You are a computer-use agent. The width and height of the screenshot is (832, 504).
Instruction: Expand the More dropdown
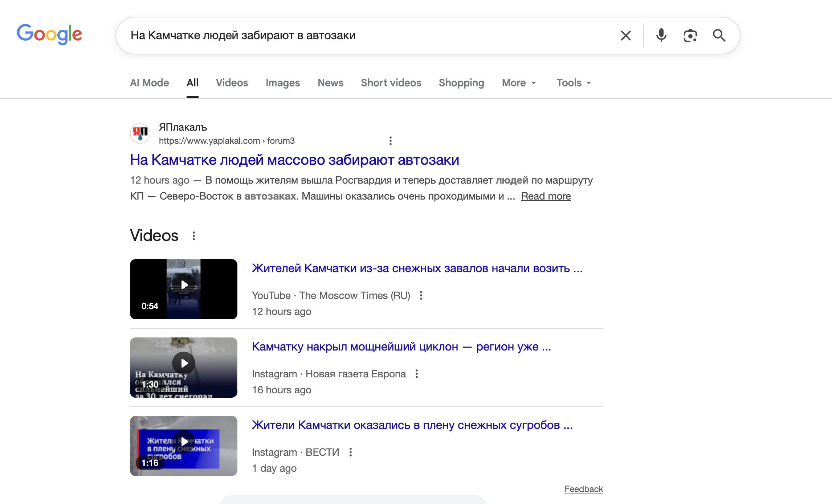pyautogui.click(x=519, y=83)
